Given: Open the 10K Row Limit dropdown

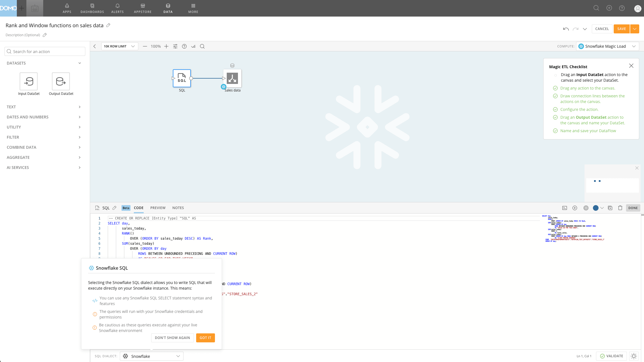Looking at the screenshot, I should point(120,46).
